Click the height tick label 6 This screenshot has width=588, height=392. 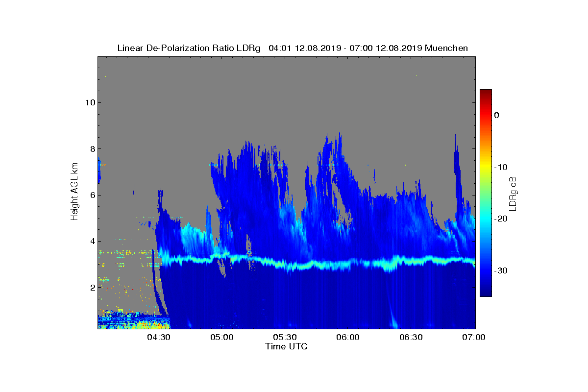[92, 195]
